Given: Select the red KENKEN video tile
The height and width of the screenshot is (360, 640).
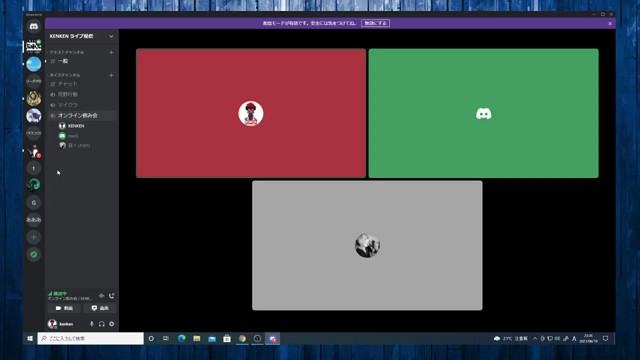Looking at the screenshot, I should pyautogui.click(x=251, y=113).
